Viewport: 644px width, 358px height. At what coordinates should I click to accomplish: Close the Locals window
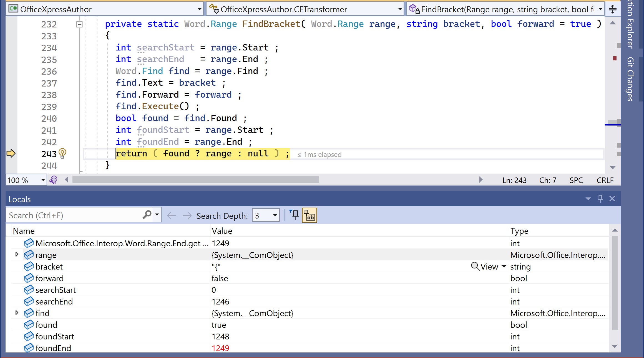click(612, 199)
